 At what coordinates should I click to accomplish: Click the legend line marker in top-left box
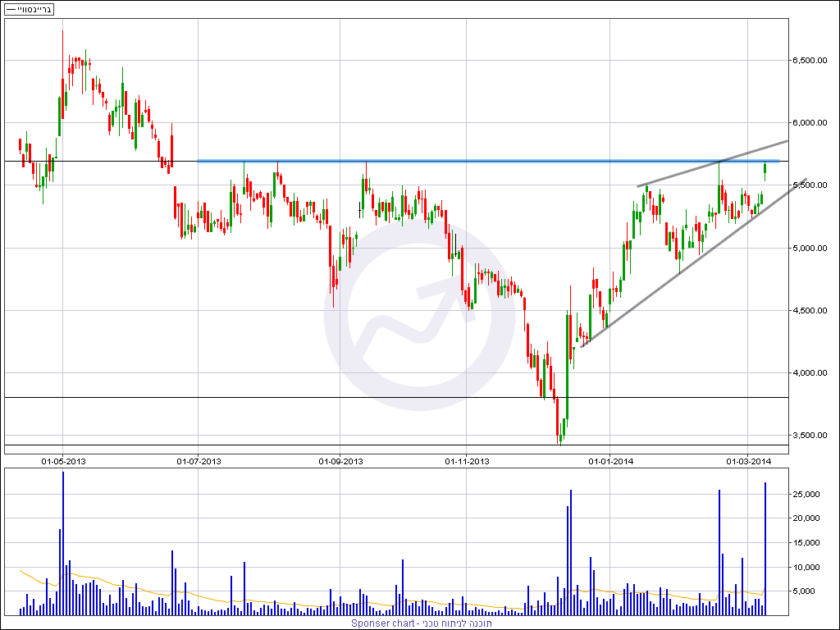11,8
